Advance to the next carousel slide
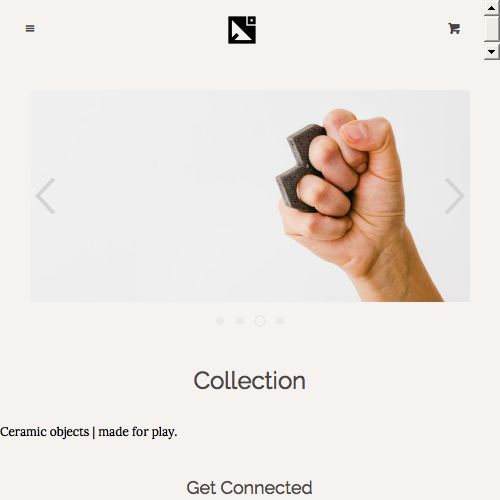This screenshot has width=500, height=500. pyautogui.click(x=455, y=196)
